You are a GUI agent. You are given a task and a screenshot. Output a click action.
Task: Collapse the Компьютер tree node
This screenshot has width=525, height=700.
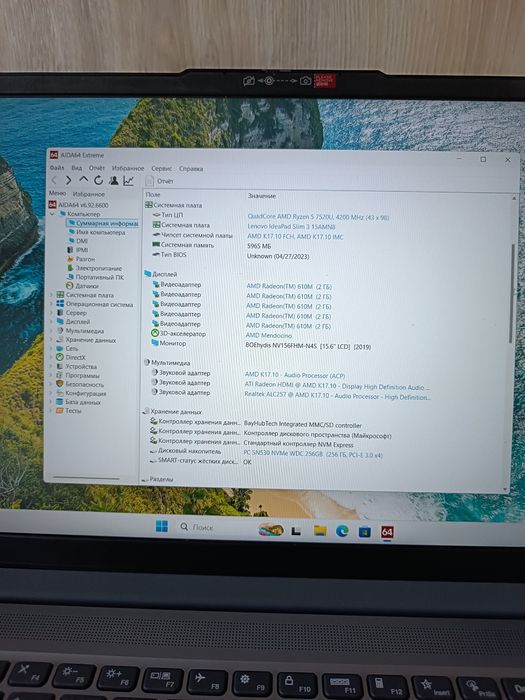[52, 214]
